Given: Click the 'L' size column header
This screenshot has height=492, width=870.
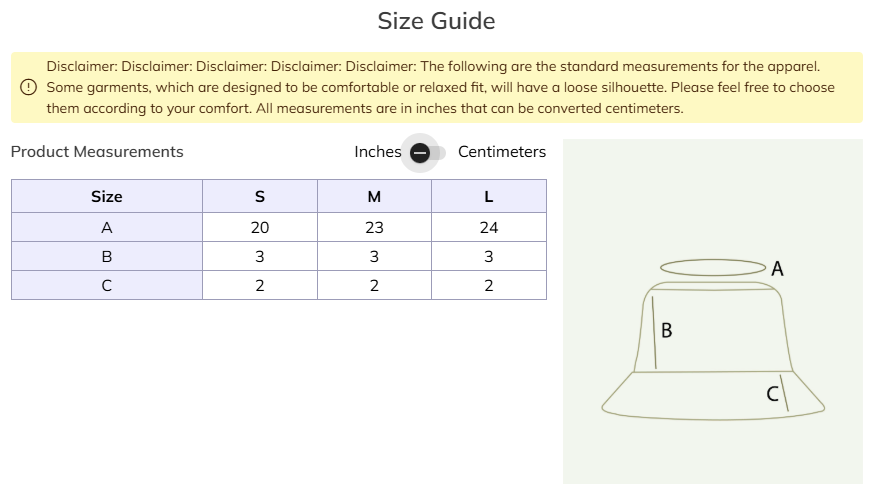Looking at the screenshot, I should [x=489, y=196].
